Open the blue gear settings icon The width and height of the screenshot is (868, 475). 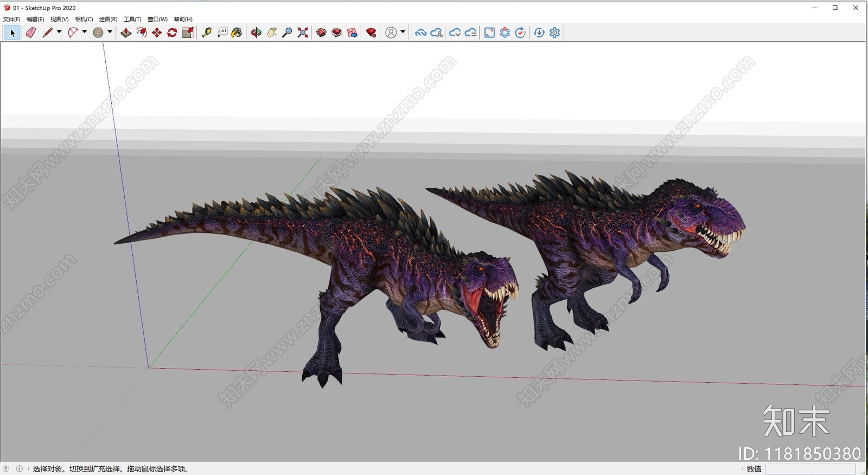pyautogui.click(x=554, y=33)
